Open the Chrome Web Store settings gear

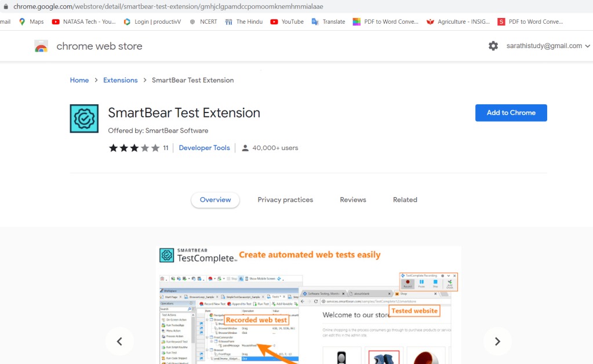point(493,46)
